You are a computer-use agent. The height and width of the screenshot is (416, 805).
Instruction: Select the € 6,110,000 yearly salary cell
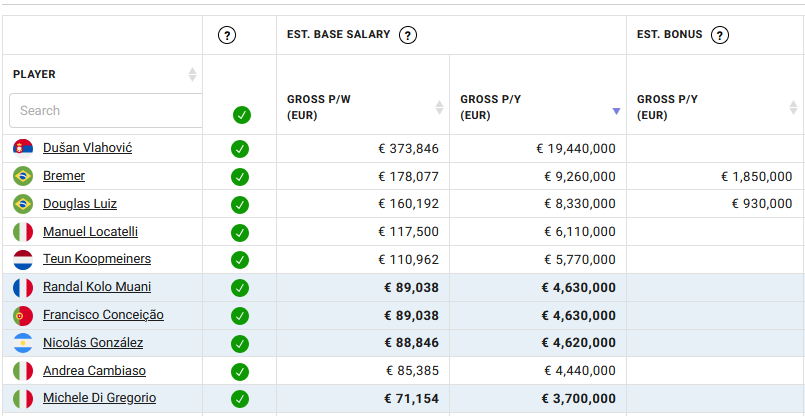(x=538, y=232)
